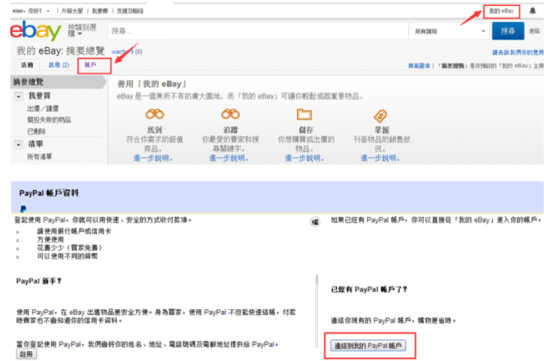
Task: Click the 進階 link beside search button
Action: tap(534, 31)
